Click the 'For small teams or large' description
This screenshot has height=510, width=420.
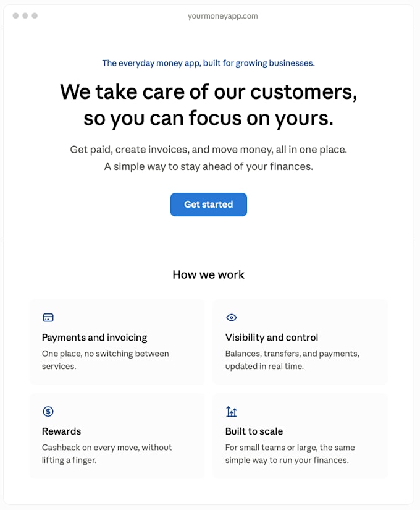click(x=290, y=454)
